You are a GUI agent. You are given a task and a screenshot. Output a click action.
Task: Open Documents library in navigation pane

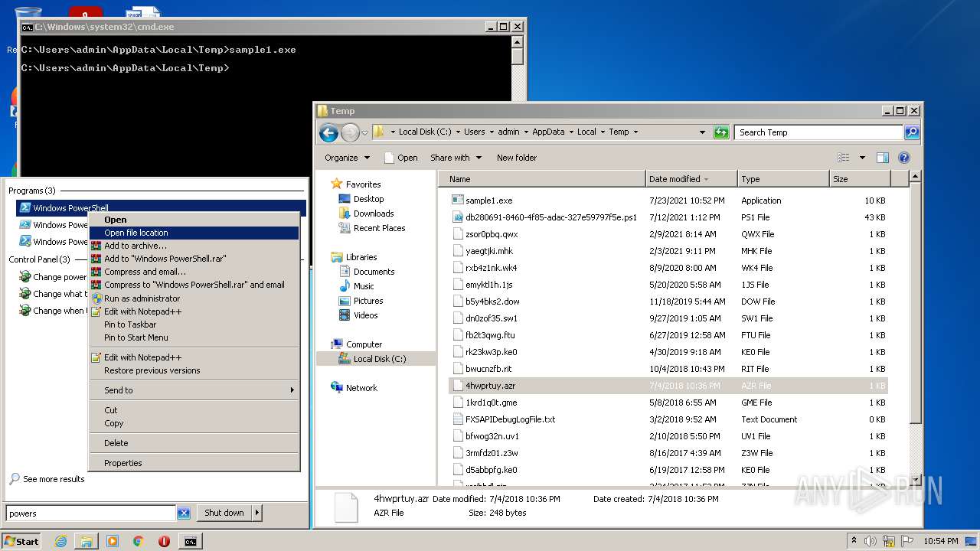[x=374, y=272]
